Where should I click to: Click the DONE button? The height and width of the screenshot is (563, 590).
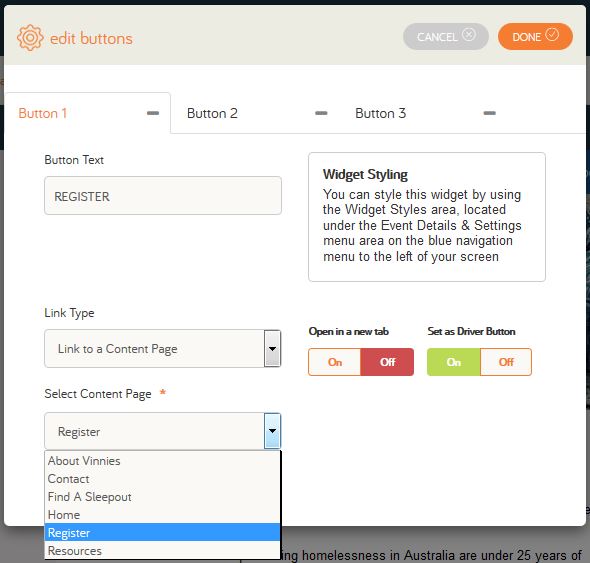(x=535, y=37)
